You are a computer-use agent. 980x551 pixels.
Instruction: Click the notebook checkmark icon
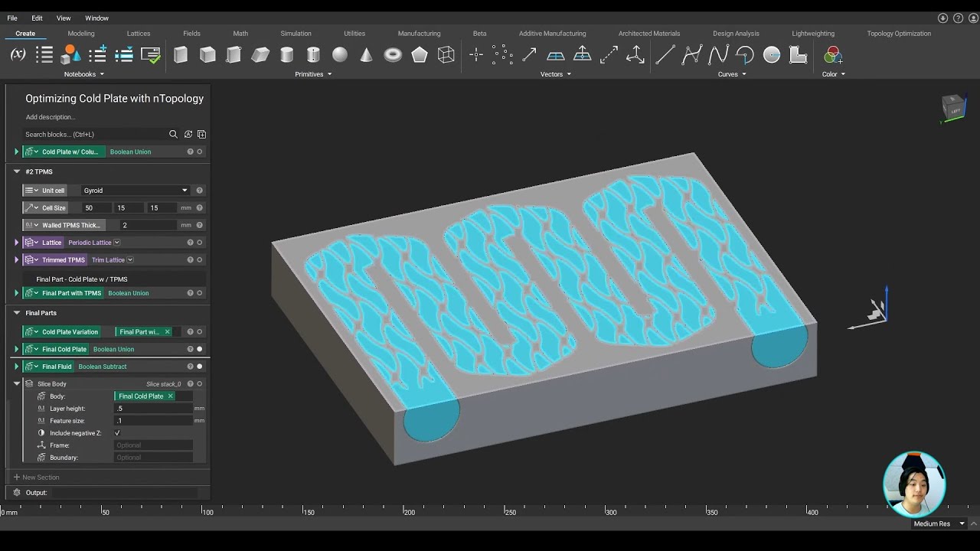151,54
